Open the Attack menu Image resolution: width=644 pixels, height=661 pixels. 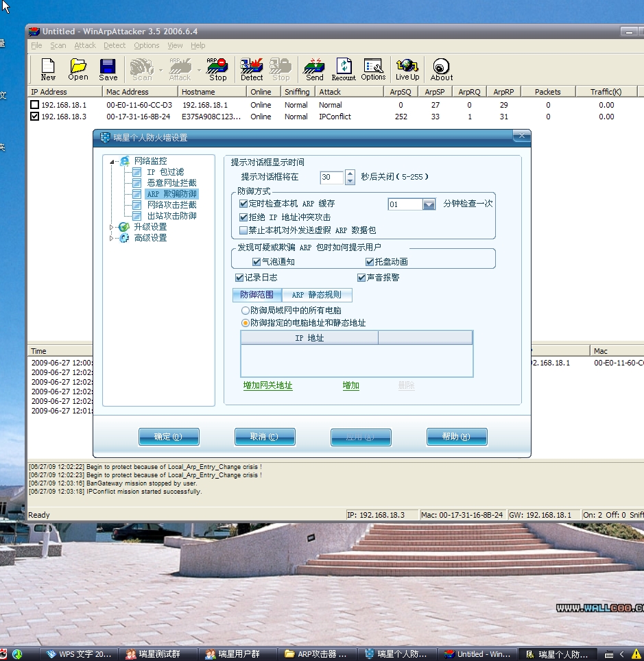coord(85,45)
